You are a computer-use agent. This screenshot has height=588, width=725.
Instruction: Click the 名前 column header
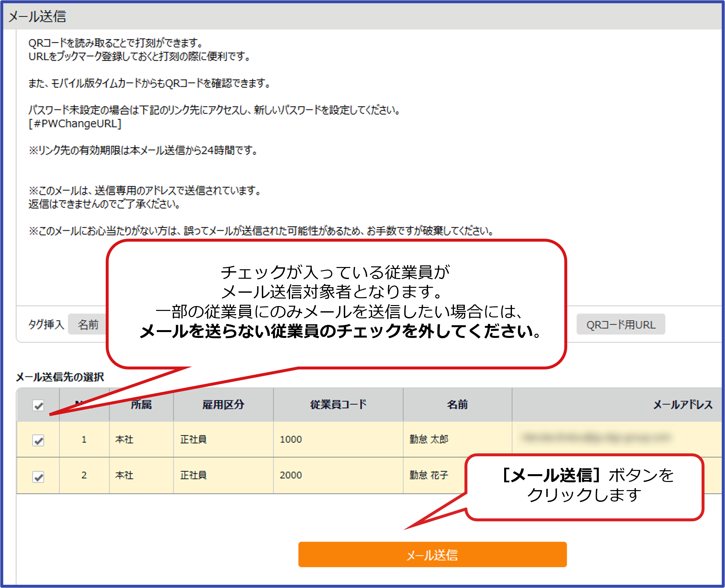click(x=457, y=405)
